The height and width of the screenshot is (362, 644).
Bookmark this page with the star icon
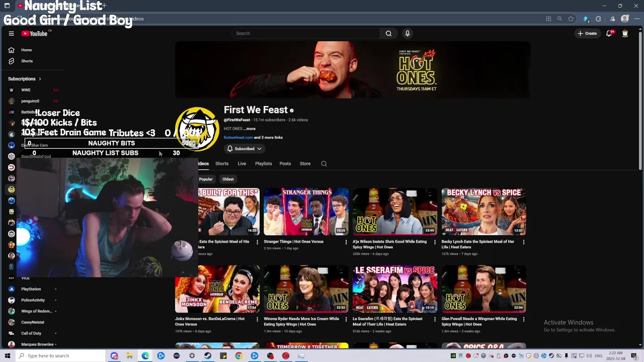click(571, 19)
